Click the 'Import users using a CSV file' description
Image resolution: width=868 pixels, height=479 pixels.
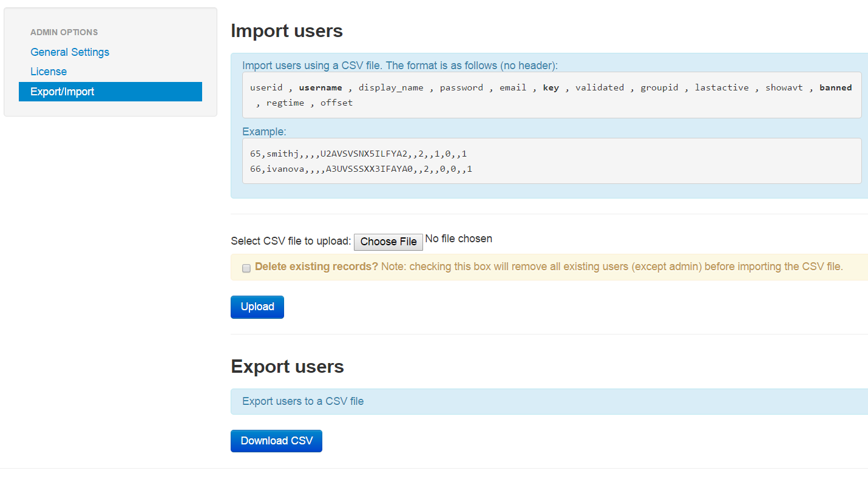[400, 66]
